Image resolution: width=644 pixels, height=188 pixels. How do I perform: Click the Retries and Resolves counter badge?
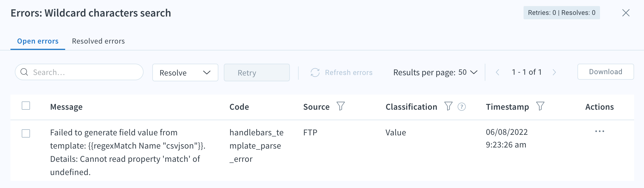coord(562,13)
